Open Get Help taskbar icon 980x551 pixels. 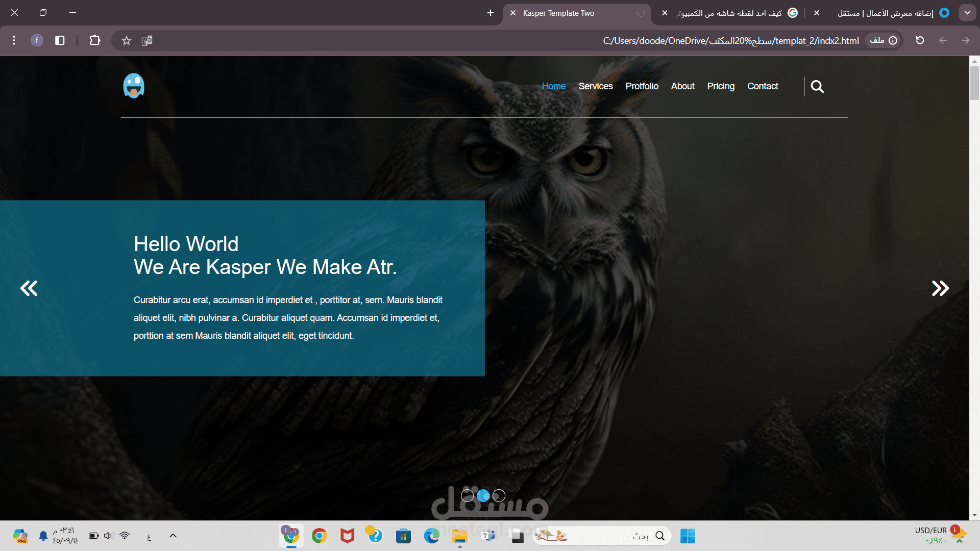coord(374,535)
